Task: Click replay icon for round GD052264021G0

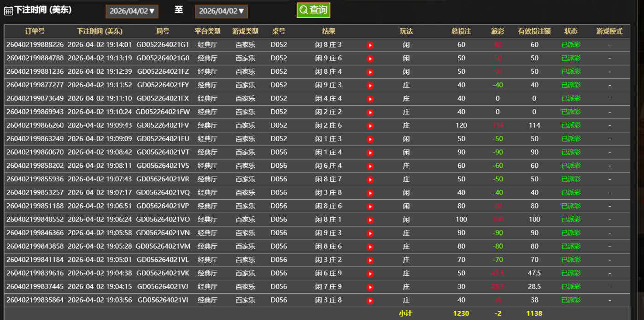Action: click(370, 59)
